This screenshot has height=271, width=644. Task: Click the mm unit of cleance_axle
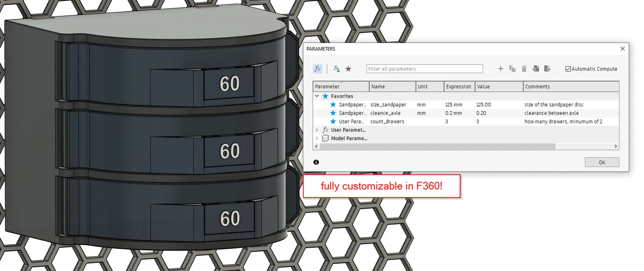(421, 113)
